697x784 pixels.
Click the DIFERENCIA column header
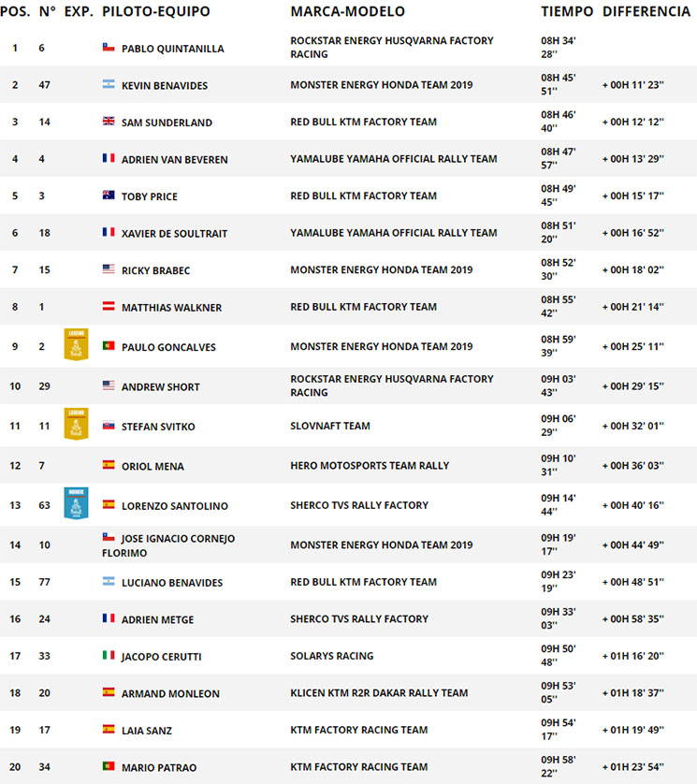click(x=646, y=11)
